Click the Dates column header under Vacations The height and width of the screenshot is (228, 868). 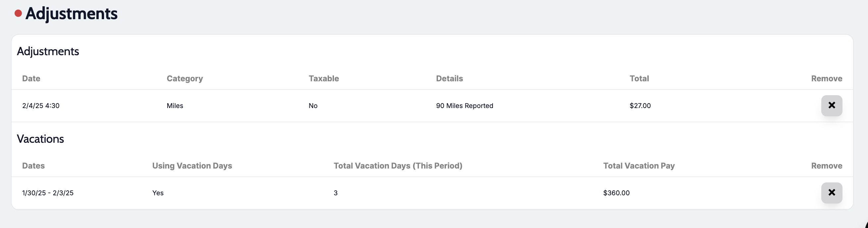click(x=33, y=166)
